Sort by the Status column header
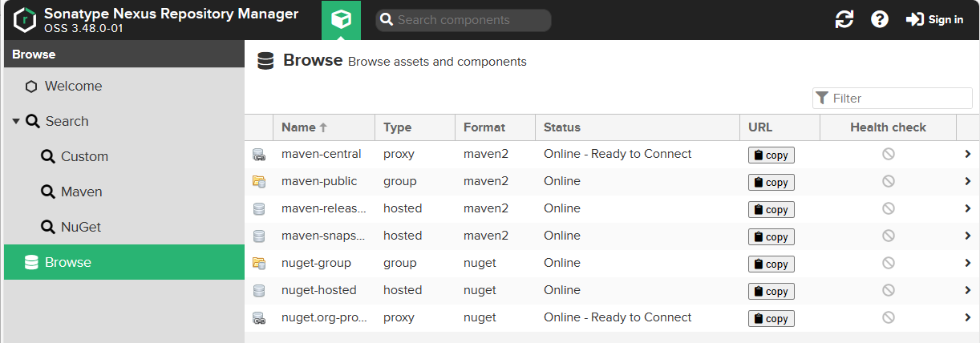The image size is (980, 343). point(638,127)
